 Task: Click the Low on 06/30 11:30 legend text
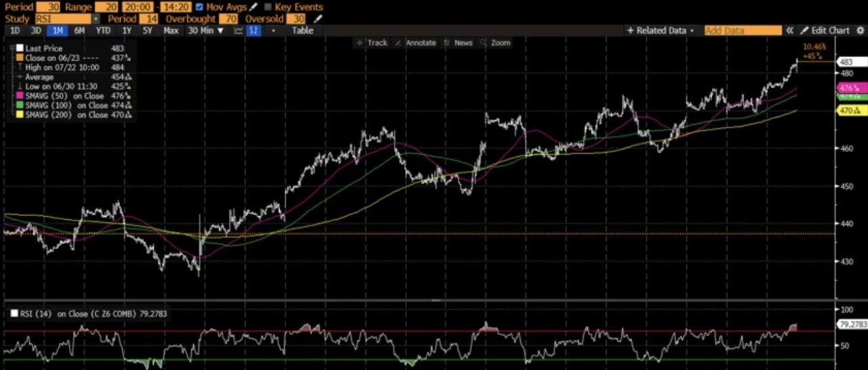point(61,86)
